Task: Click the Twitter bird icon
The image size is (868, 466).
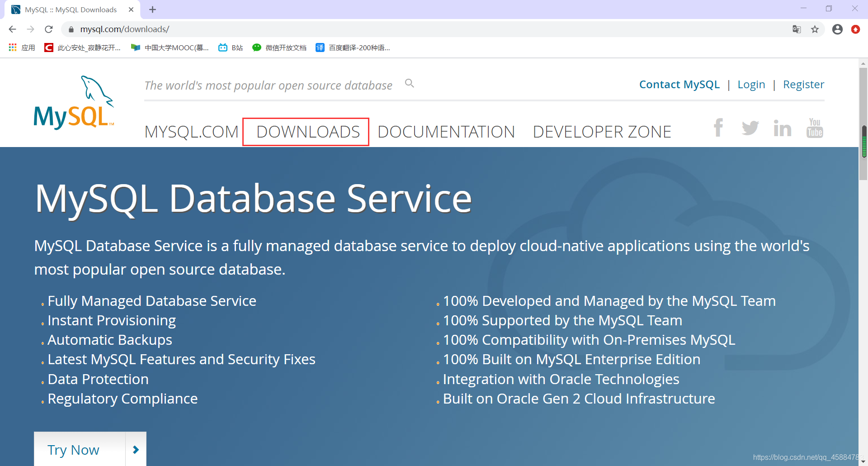Action: coord(750,128)
